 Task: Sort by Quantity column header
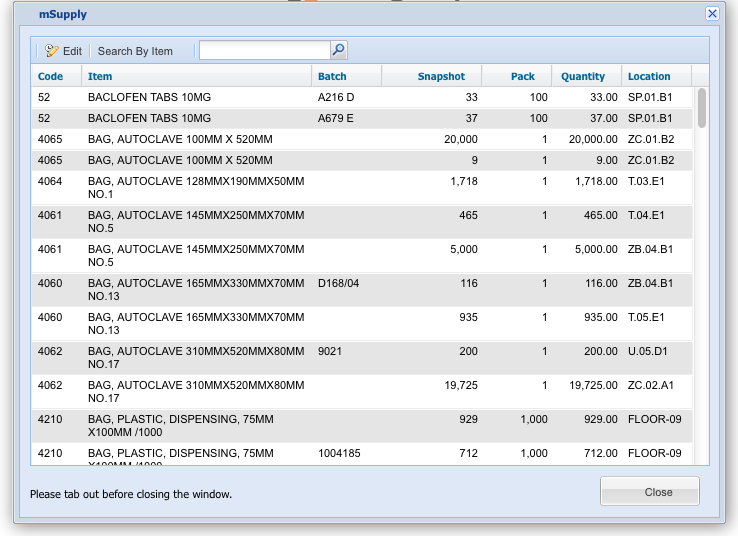pyautogui.click(x=583, y=76)
